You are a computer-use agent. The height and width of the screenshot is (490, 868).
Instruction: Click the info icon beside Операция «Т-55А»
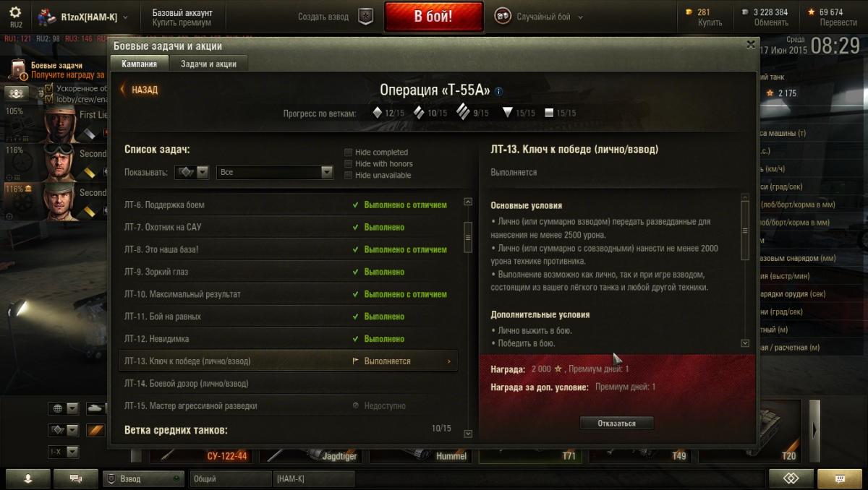[x=498, y=91]
